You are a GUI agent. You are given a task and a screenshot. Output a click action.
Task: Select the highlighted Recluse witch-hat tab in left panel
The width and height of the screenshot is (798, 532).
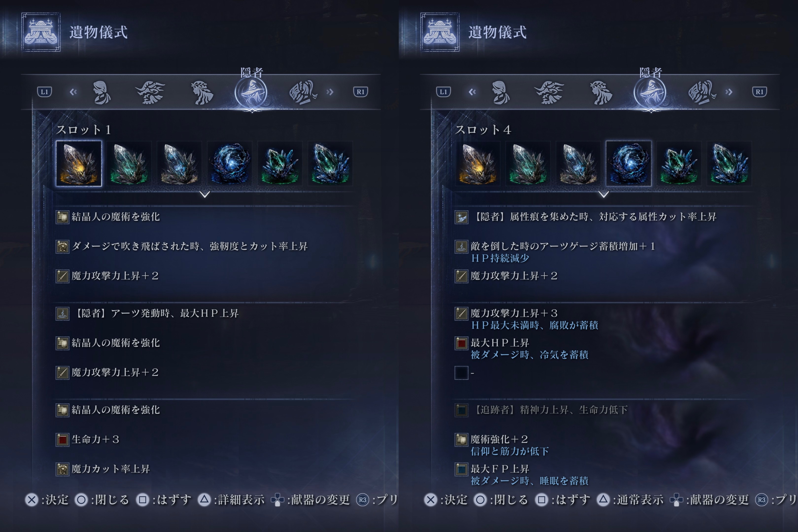pos(251,92)
